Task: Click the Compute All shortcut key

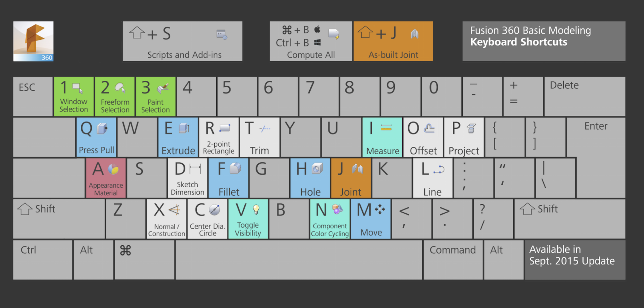Action: point(311,41)
